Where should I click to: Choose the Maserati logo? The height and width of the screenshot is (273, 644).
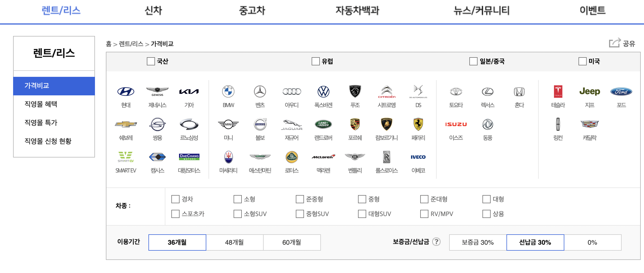(x=228, y=157)
